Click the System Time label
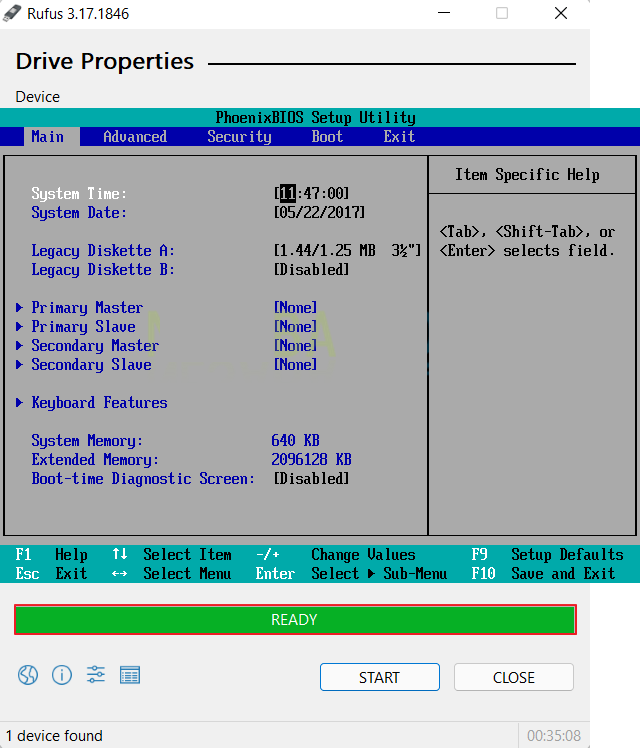 click(x=79, y=194)
